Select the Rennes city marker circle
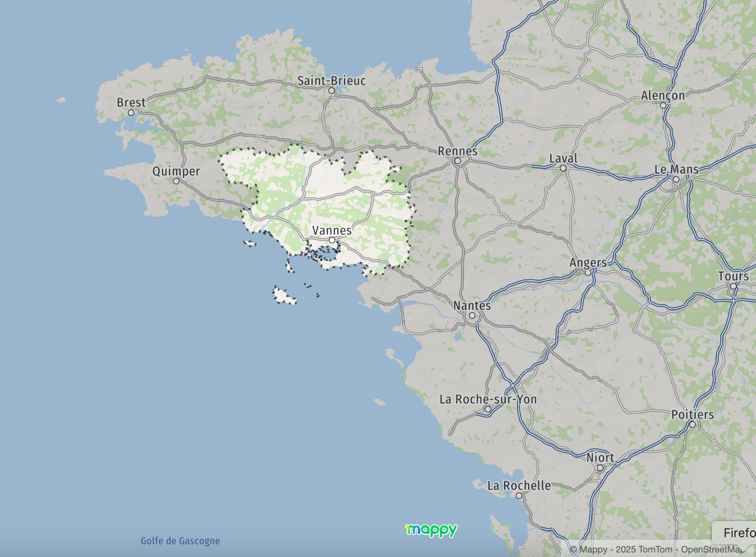This screenshot has width=756, height=557. click(x=458, y=161)
